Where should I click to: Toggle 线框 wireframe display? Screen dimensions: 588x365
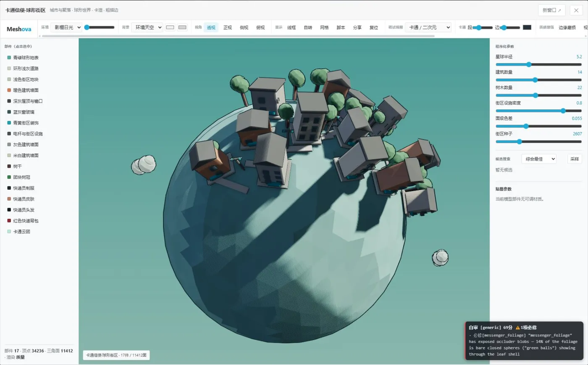click(291, 27)
